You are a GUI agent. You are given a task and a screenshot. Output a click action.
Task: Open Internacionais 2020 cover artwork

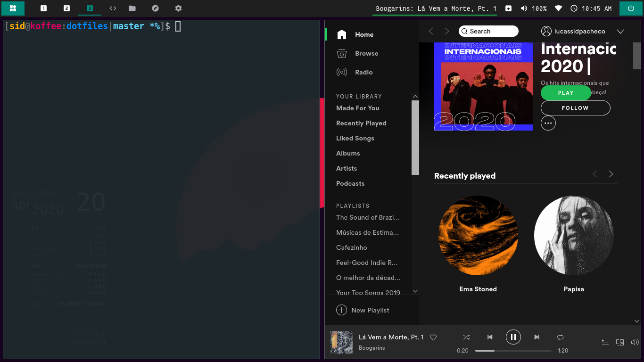(484, 86)
